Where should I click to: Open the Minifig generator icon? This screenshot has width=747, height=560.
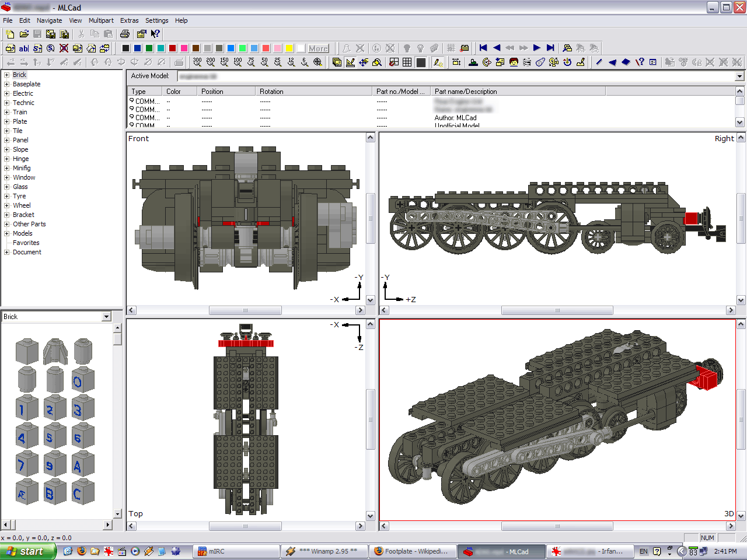click(514, 62)
